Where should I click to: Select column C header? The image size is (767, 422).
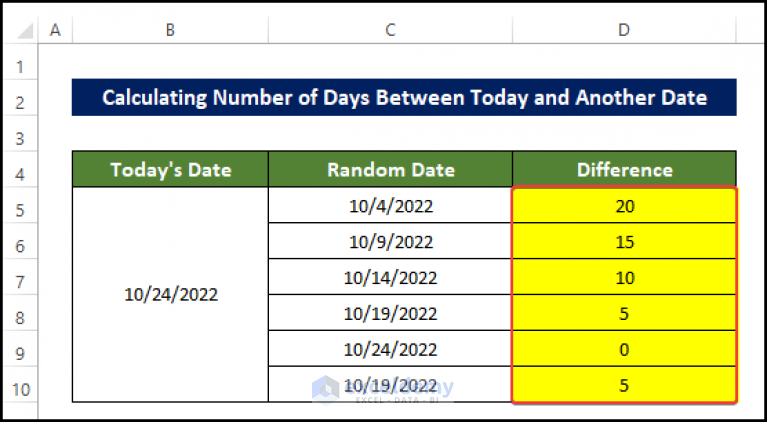[390, 31]
